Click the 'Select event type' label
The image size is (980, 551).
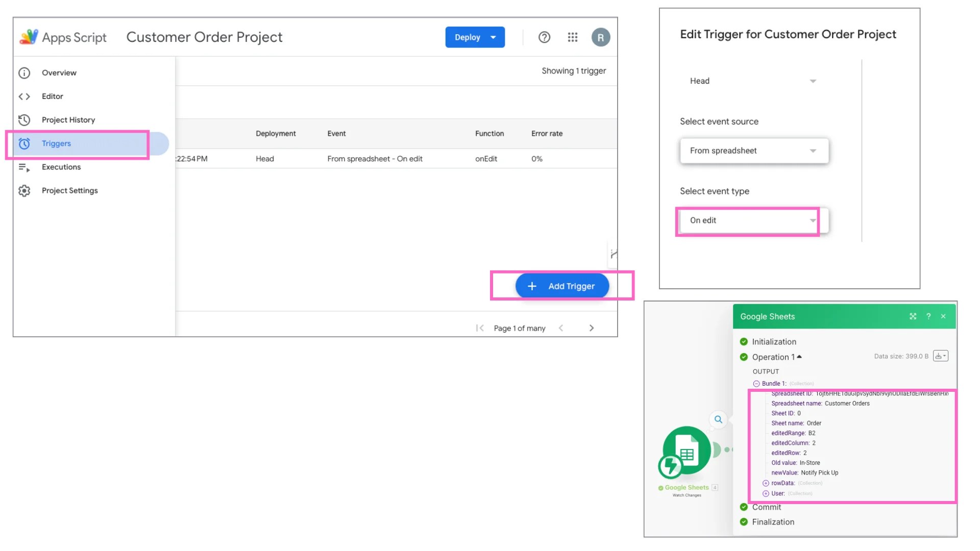pos(714,191)
